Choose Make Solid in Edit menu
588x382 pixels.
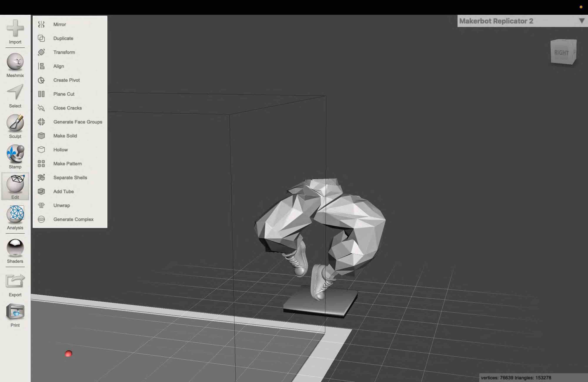point(65,136)
